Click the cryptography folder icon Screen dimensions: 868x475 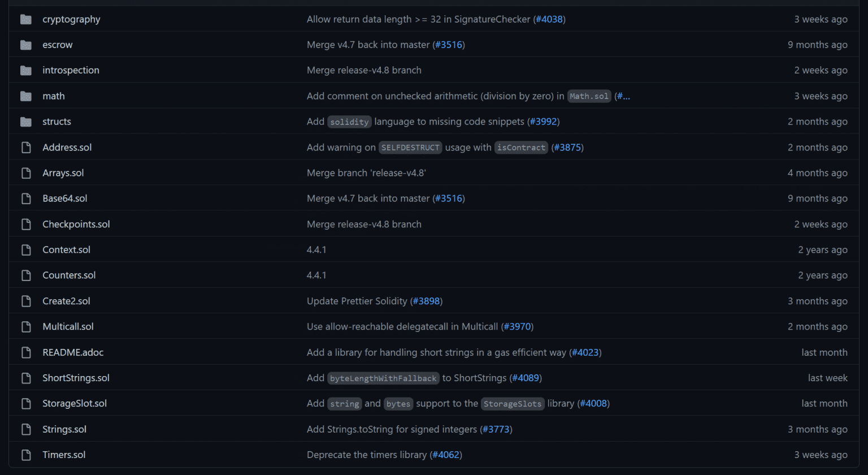tap(25, 19)
